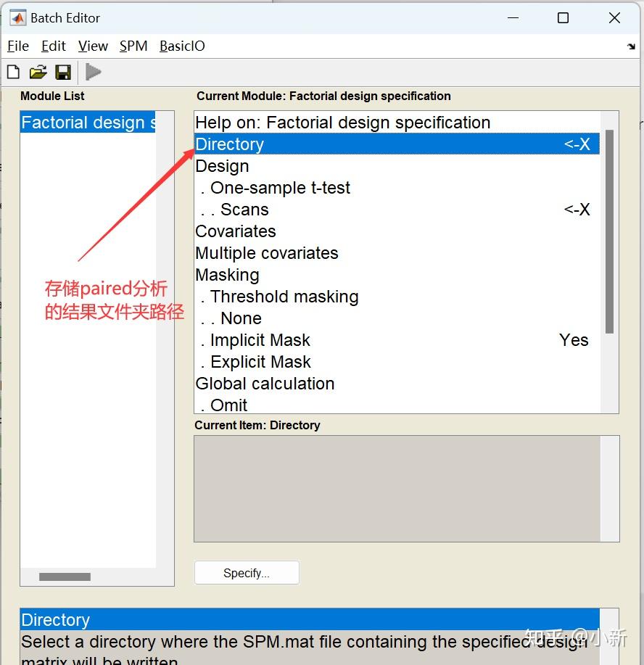Save the current batch
The width and height of the screenshot is (644, 665).
[x=62, y=71]
